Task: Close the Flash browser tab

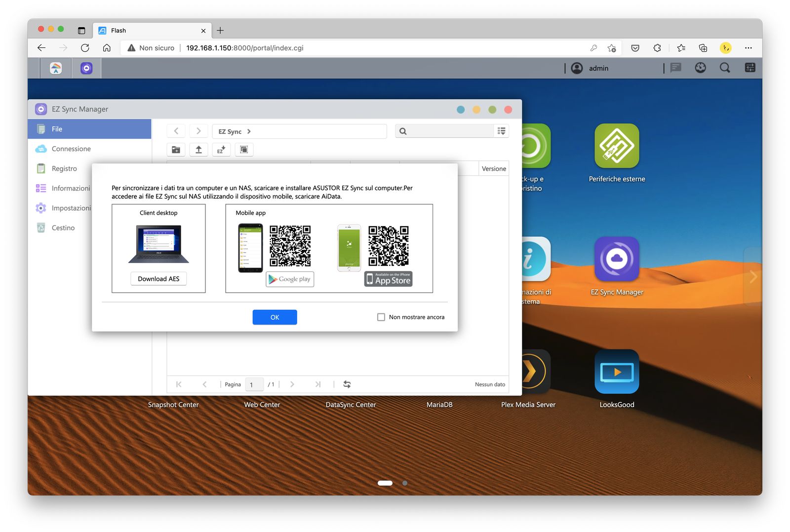Action: (203, 31)
